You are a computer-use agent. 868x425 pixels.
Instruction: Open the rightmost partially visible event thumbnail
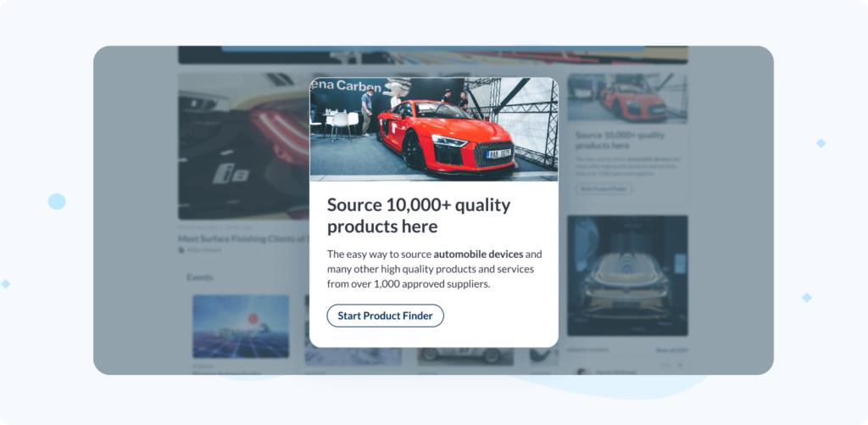pos(543,356)
